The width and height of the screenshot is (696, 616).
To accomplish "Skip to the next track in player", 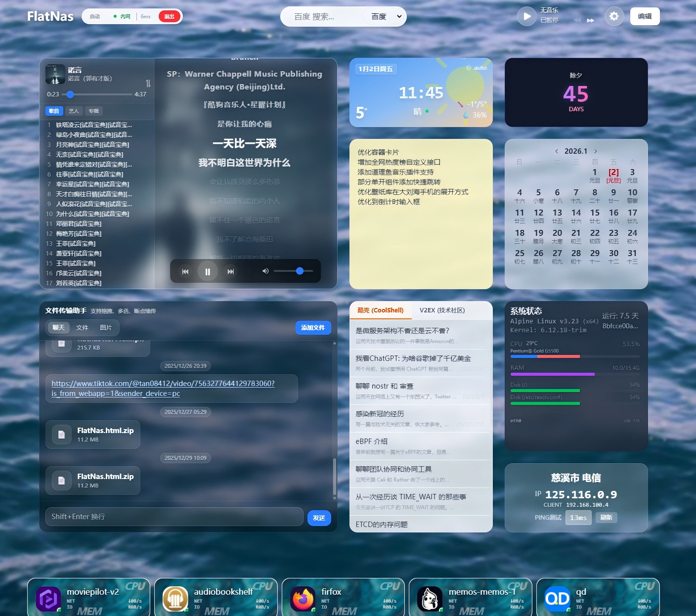I will point(230,271).
